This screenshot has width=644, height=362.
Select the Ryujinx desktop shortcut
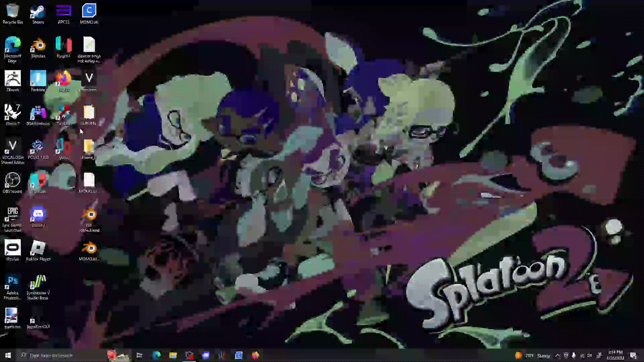63,48
